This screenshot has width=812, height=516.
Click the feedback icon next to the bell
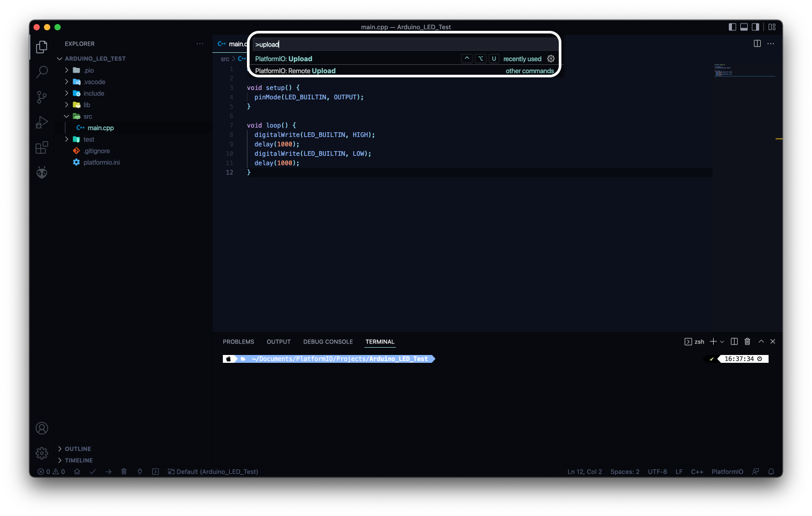click(755, 472)
